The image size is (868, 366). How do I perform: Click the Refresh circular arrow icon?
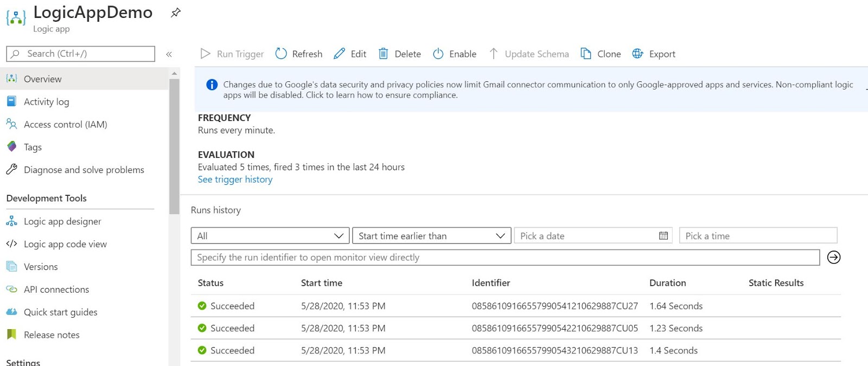281,54
